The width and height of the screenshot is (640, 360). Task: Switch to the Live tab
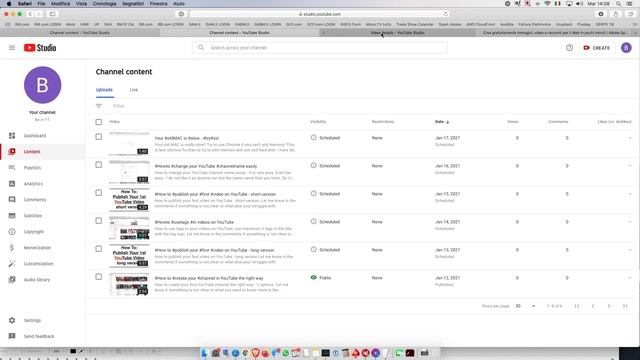click(134, 90)
